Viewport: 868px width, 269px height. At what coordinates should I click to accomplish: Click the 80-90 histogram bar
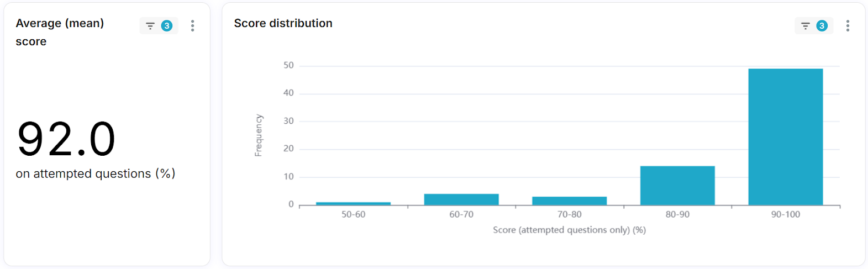(677, 186)
